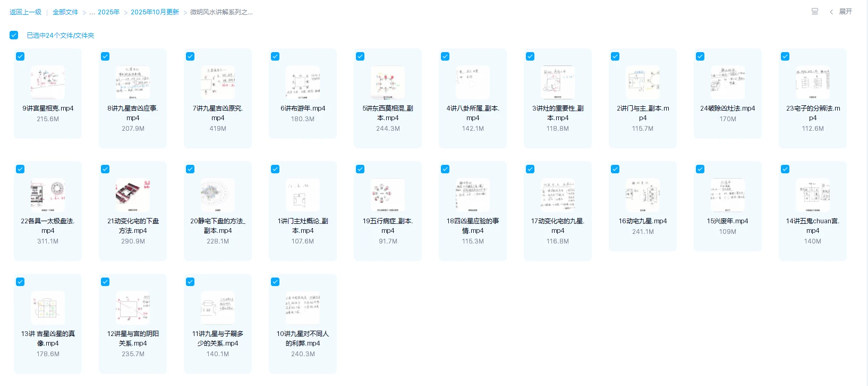Click the 10讲九星对不同人的利弊.mp4 file name

click(x=303, y=338)
